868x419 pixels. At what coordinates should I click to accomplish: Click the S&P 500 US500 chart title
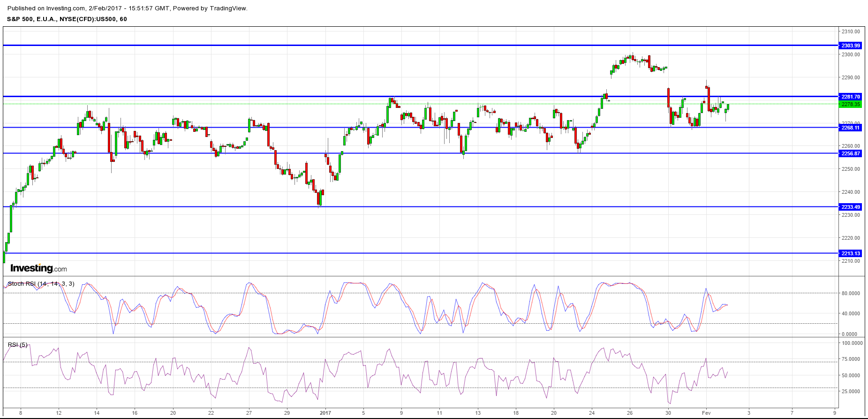(x=67, y=19)
